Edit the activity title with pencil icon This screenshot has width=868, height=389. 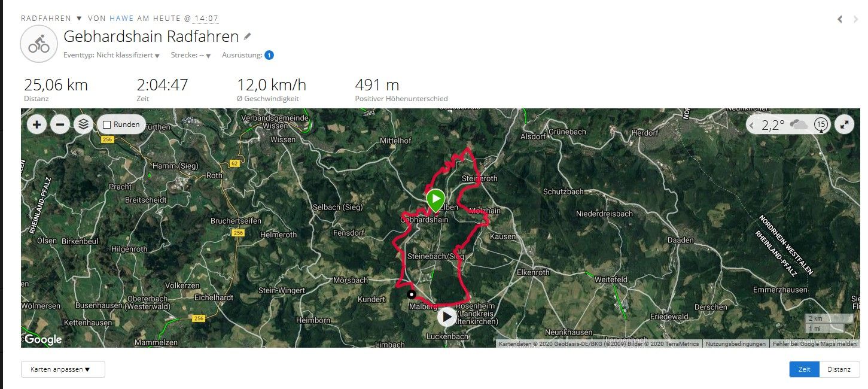tap(248, 37)
